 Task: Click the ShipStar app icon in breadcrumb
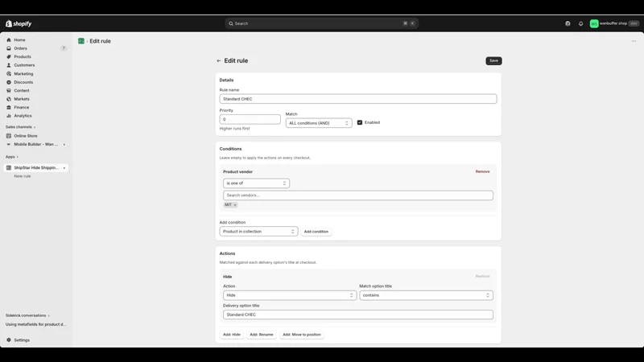coord(81,41)
